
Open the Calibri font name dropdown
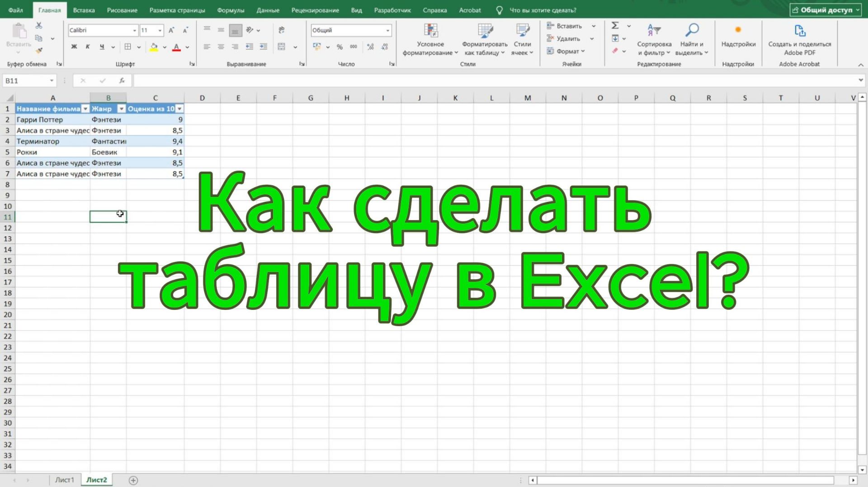(x=134, y=30)
